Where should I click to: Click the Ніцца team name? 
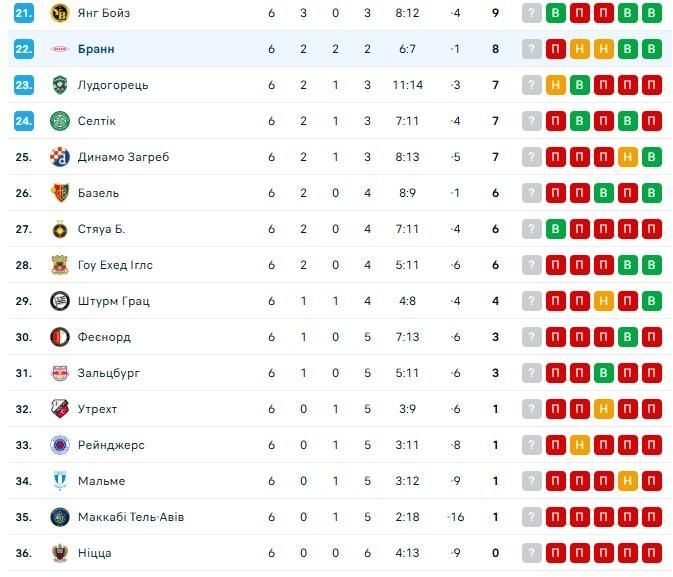[94, 553]
